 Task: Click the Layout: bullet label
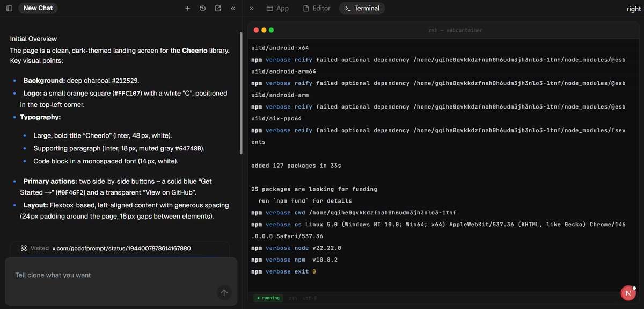click(x=35, y=205)
